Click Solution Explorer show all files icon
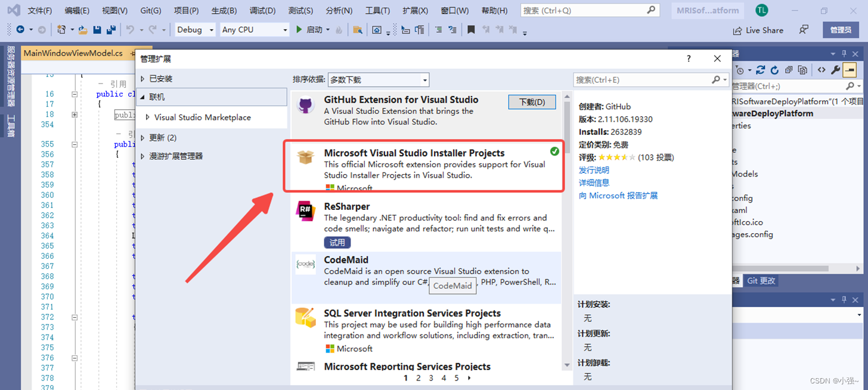 pos(802,70)
